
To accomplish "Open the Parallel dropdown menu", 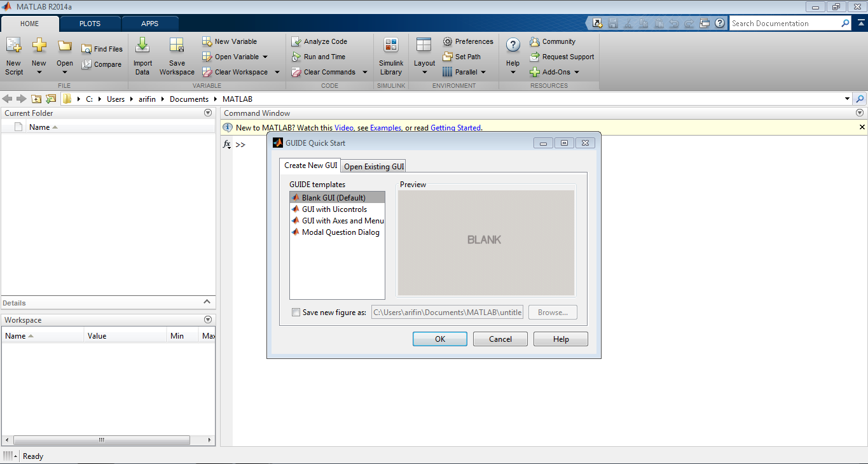I will pyautogui.click(x=483, y=72).
